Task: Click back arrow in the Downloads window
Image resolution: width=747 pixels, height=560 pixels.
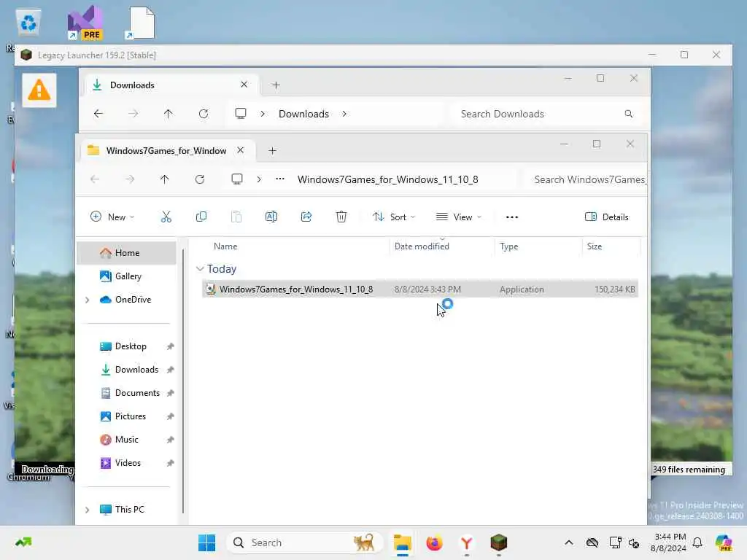Action: click(x=98, y=114)
